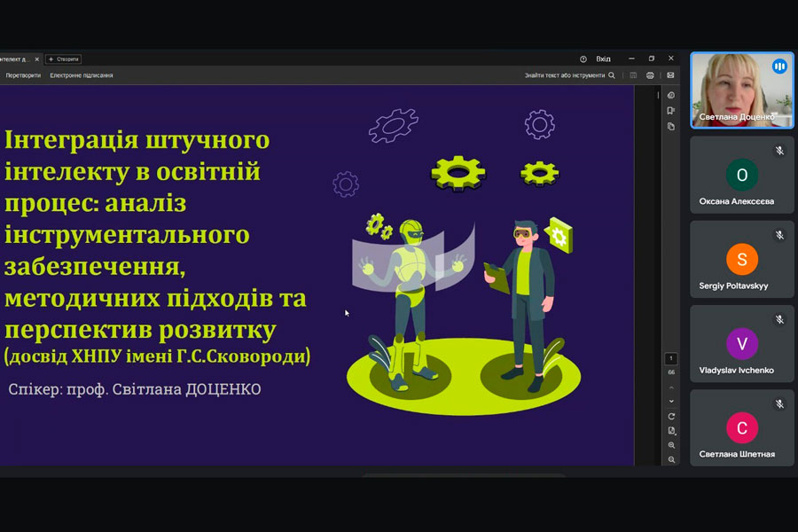Image resolution: width=798 pixels, height=532 pixels.
Task: Click the help question mark icon
Action: (x=583, y=59)
